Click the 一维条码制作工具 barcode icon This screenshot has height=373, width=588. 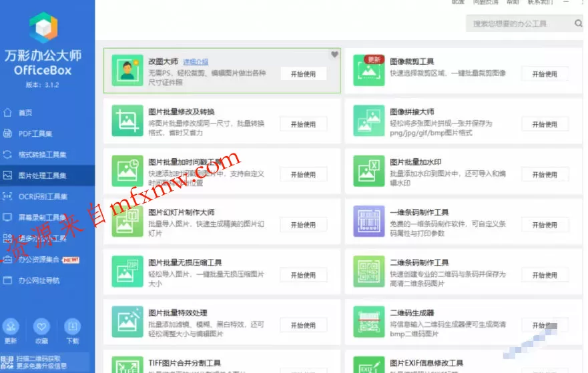tap(369, 221)
